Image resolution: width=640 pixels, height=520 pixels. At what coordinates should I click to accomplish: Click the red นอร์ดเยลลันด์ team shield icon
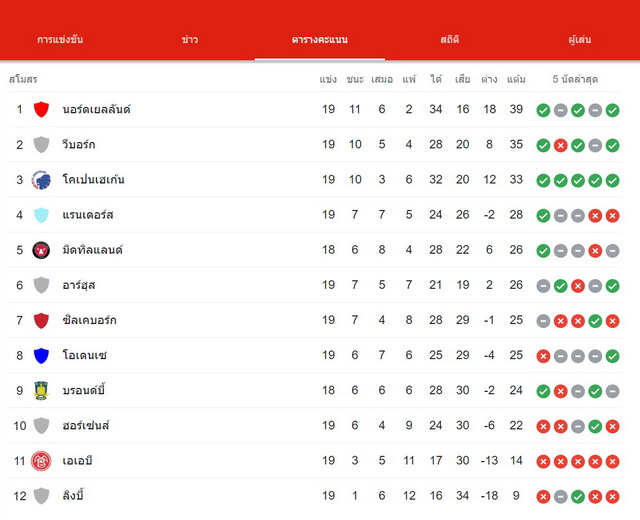[x=41, y=109]
